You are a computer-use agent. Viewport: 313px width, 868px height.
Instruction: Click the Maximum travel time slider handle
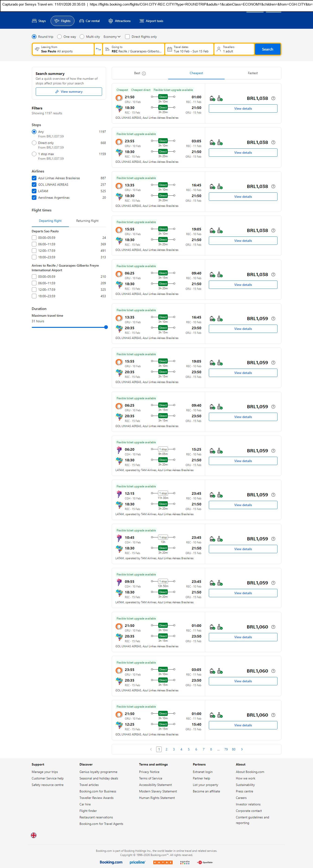point(106,327)
